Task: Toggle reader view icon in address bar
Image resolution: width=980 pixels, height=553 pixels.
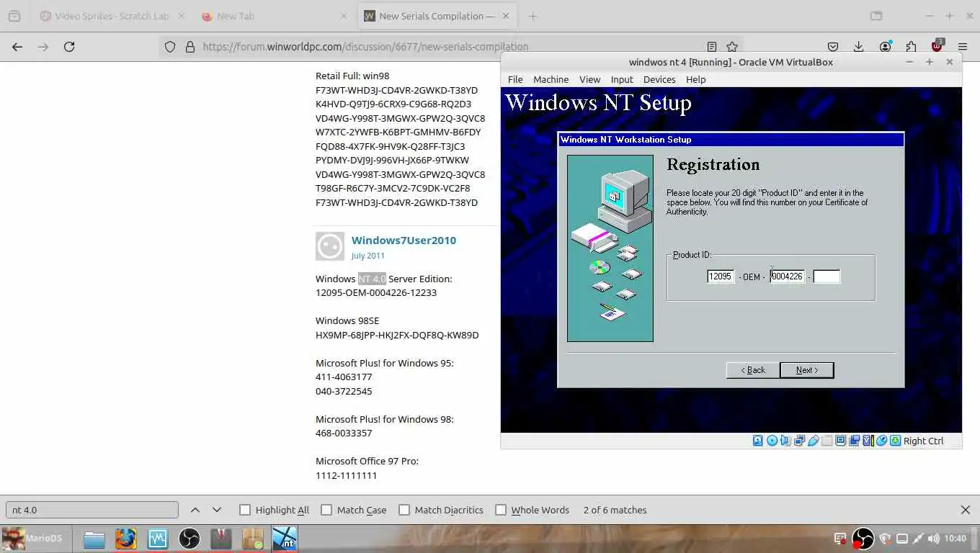Action: pos(712,47)
